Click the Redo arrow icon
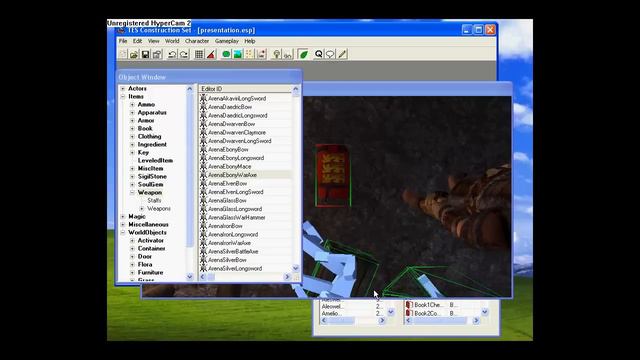 pos(184,54)
